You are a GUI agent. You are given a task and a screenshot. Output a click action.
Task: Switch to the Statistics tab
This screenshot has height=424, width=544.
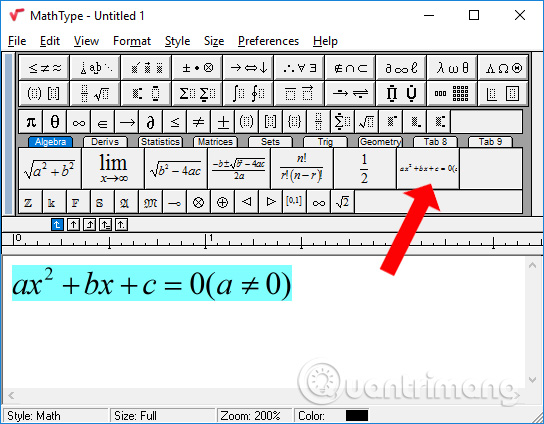[160, 142]
